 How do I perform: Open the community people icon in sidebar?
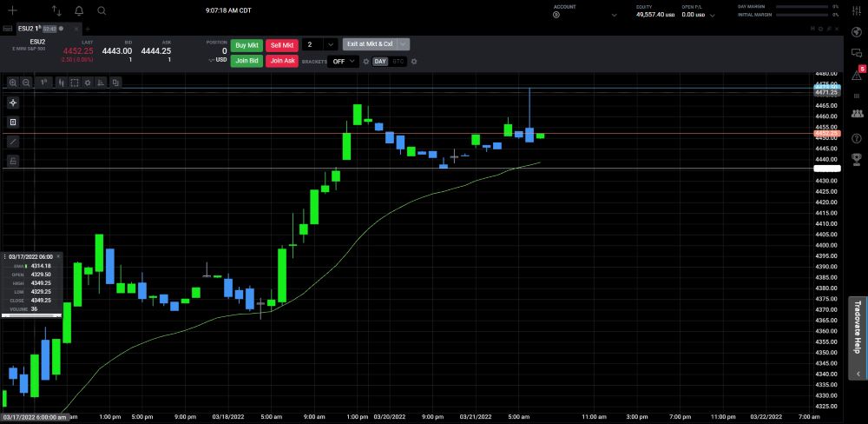pyautogui.click(x=857, y=114)
